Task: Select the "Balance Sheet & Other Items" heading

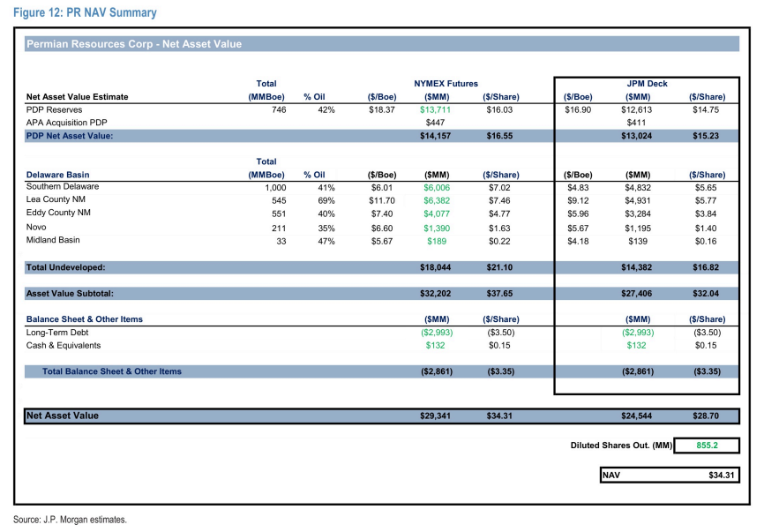Action: (85, 319)
